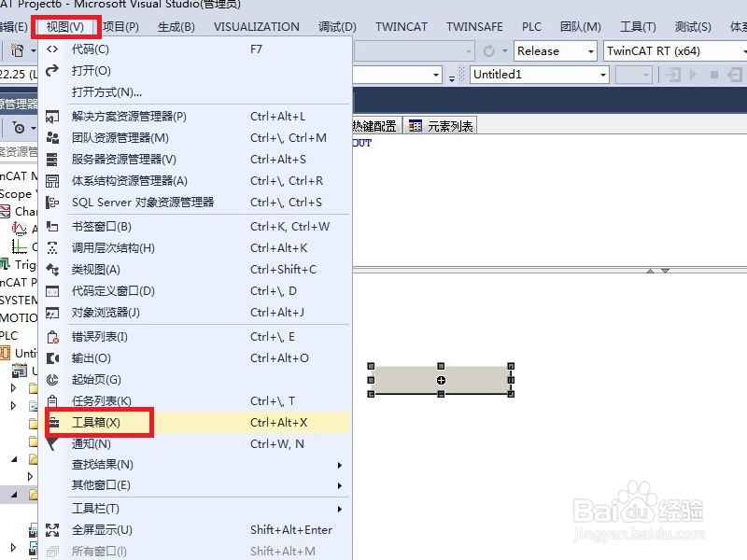Click the clock history icon in Solution Explorer toolbar

[x=19, y=128]
